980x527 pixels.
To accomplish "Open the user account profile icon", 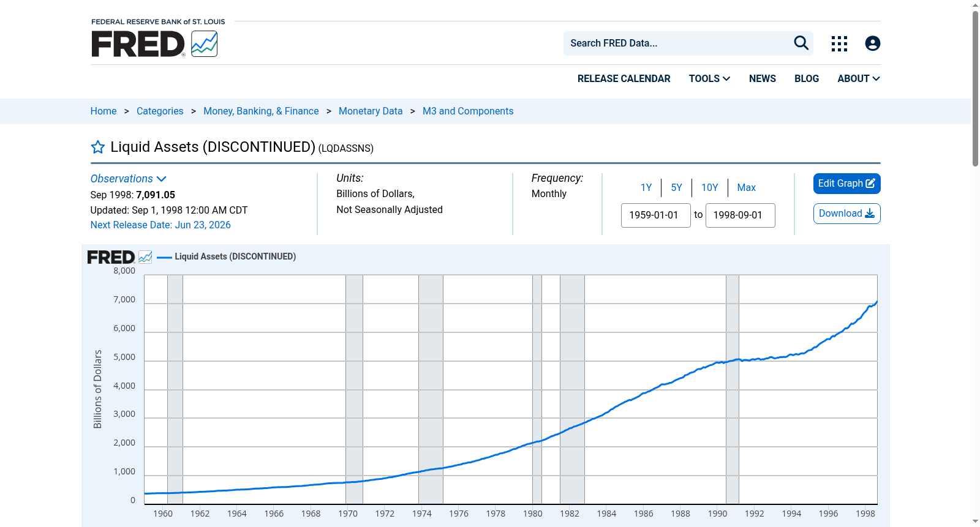I will click(872, 43).
